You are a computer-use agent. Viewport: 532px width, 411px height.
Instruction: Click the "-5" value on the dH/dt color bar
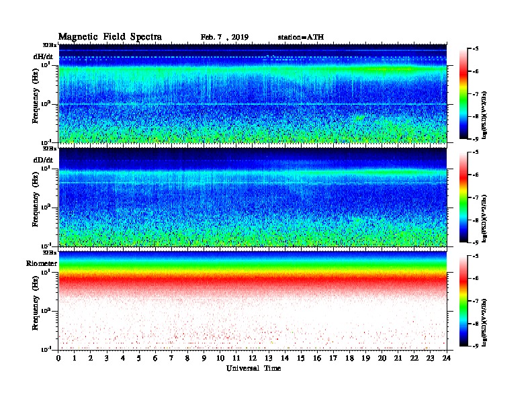click(476, 49)
